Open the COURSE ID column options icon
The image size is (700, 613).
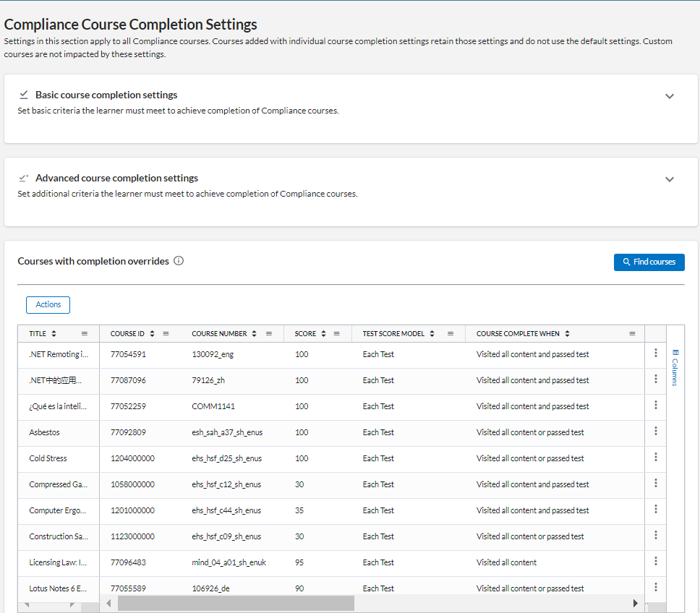pos(166,333)
